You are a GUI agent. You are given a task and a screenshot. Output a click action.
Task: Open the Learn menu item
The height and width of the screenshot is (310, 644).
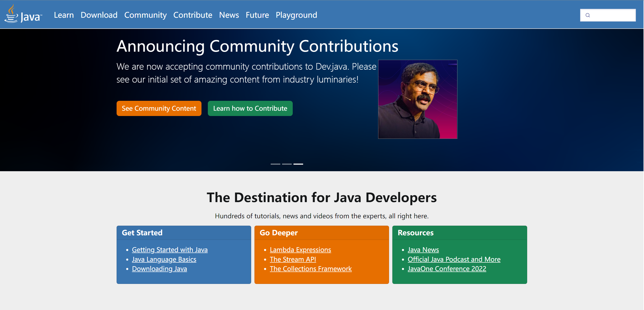[x=64, y=15]
